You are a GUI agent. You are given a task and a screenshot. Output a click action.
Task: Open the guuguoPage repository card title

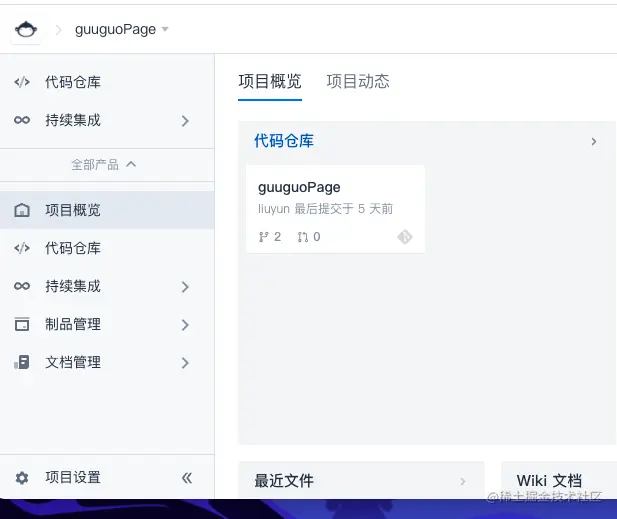tap(299, 187)
